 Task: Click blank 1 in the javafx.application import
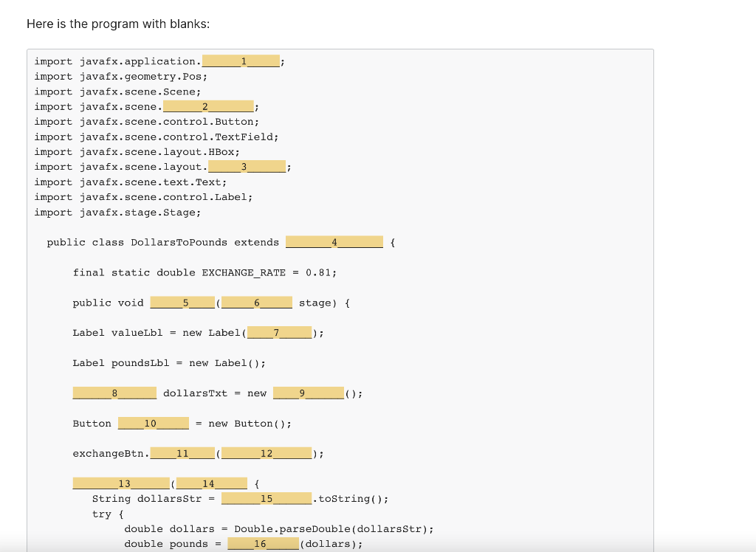(240, 61)
